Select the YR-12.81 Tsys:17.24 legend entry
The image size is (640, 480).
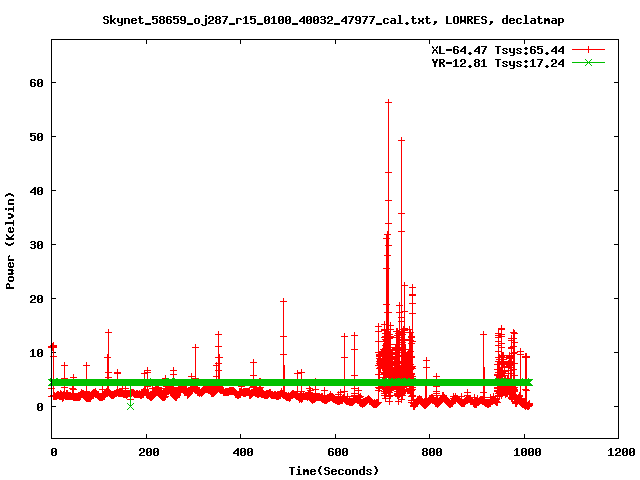498,63
